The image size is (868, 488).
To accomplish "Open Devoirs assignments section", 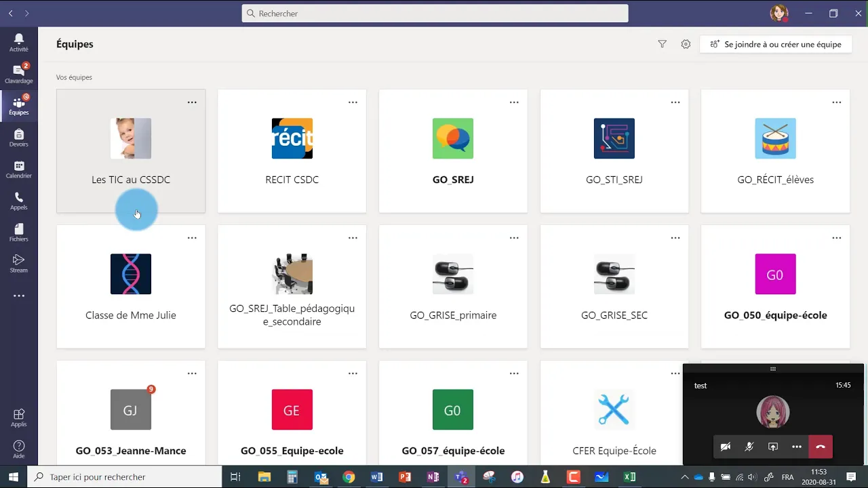I will [x=19, y=138].
